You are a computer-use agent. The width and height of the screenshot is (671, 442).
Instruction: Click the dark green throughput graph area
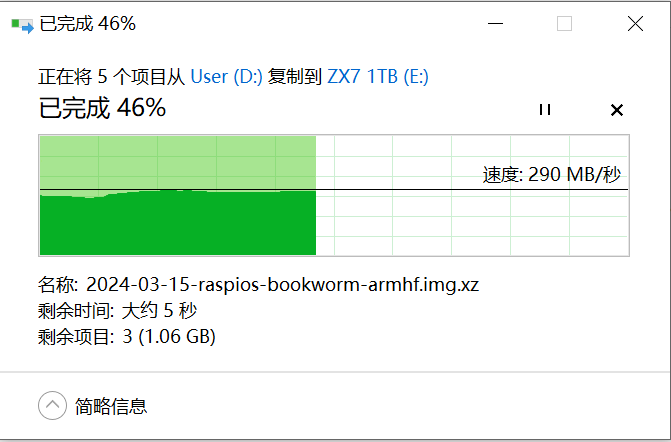(x=178, y=223)
